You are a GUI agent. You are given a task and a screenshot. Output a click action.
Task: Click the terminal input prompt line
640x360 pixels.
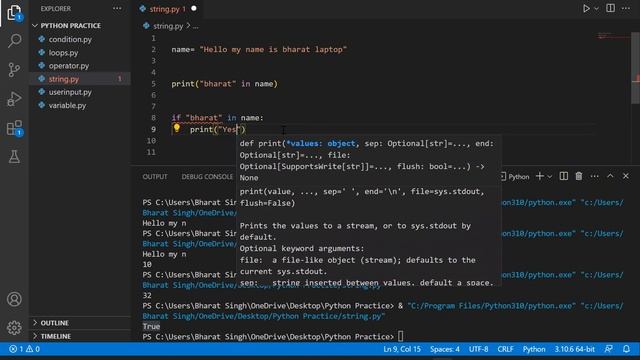(x=273, y=337)
